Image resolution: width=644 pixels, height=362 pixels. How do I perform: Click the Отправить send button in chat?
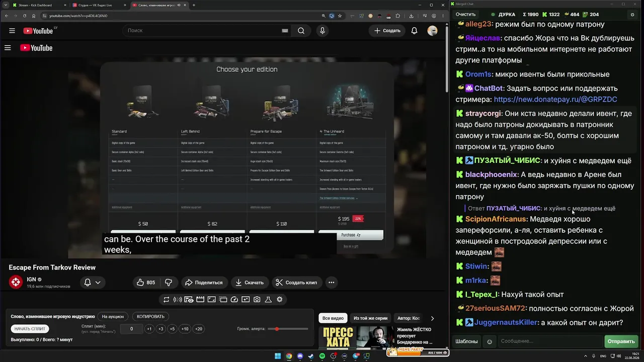(621, 341)
